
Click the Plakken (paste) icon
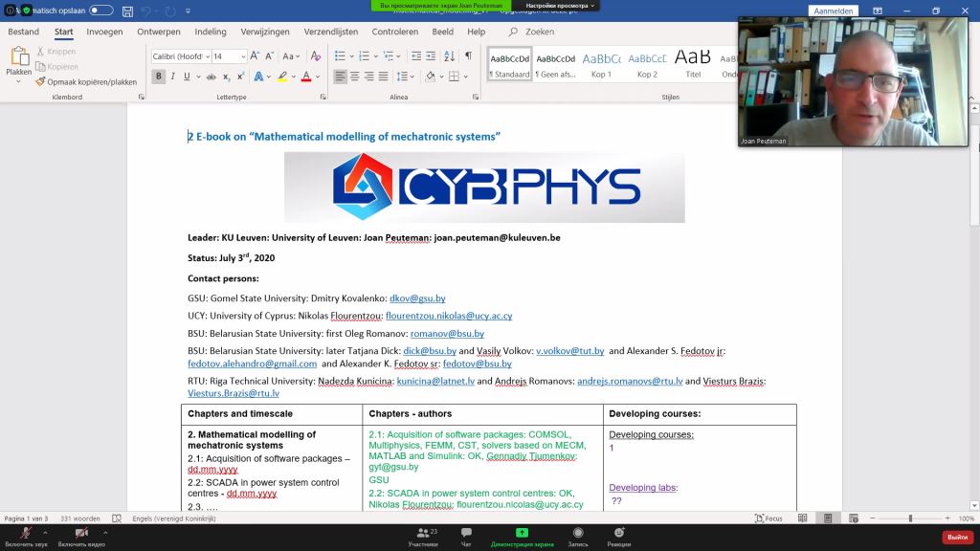click(x=18, y=57)
